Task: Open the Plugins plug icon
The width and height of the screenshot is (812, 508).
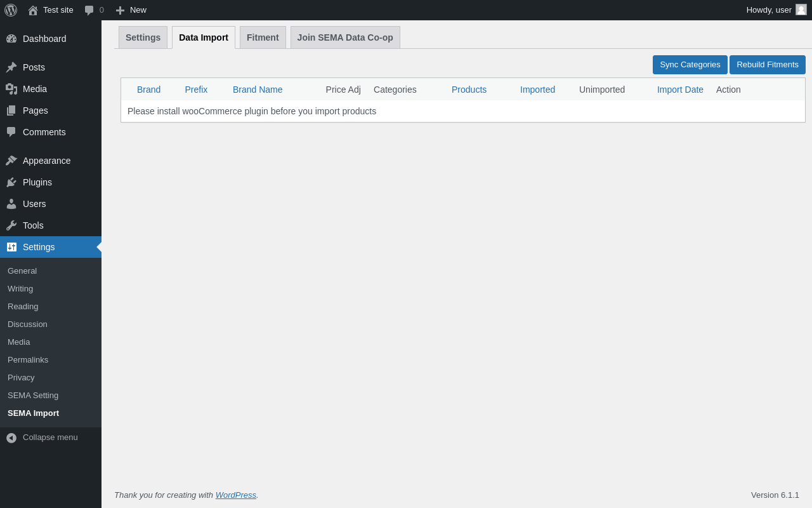Action: click(11, 182)
